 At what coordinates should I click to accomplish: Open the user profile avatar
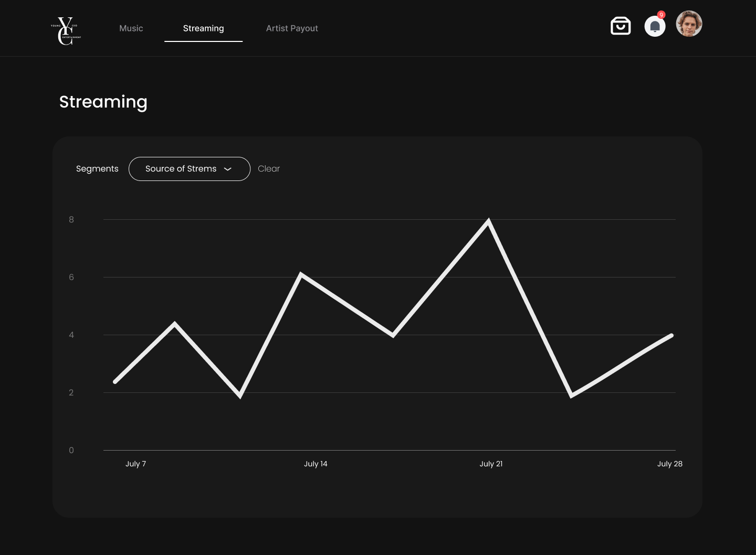(689, 24)
